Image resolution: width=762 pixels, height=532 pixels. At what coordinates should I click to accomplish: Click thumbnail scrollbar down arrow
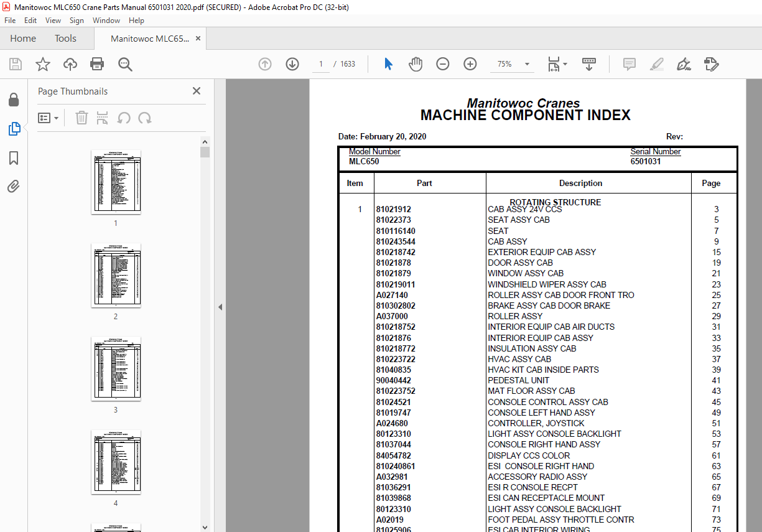click(x=205, y=527)
